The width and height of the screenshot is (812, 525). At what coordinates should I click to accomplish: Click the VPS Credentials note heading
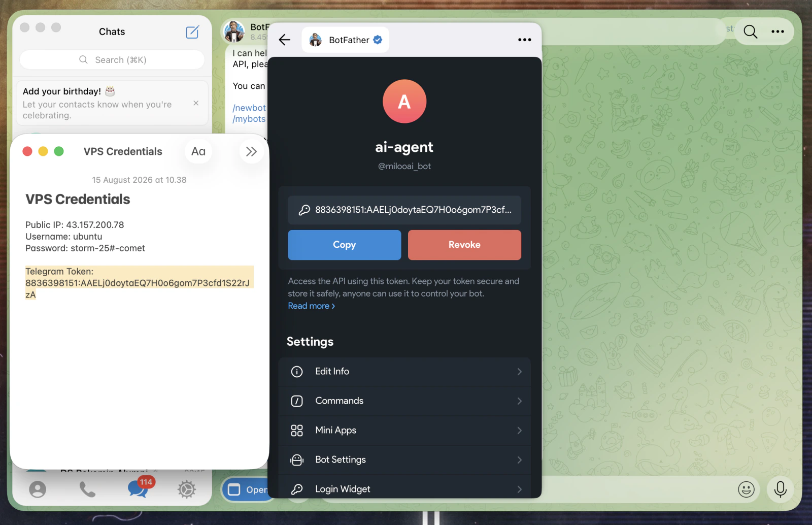78,200
